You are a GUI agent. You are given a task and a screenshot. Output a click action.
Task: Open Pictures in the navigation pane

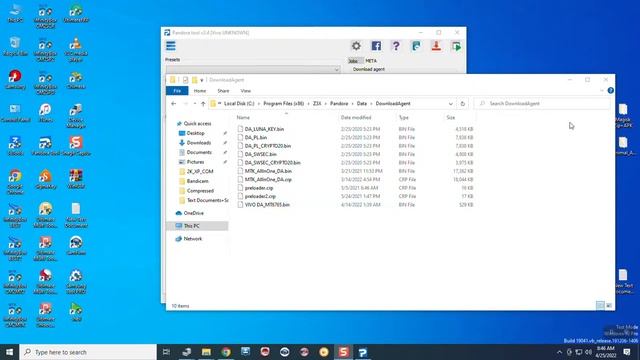pos(196,162)
